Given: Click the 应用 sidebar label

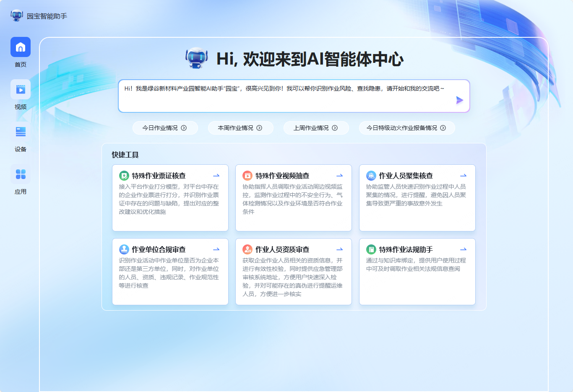Looking at the screenshot, I should click(x=21, y=192).
